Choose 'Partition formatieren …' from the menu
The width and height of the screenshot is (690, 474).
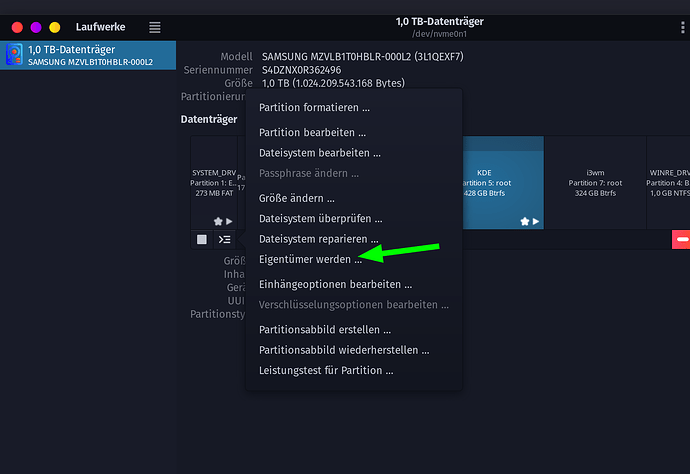click(x=314, y=107)
